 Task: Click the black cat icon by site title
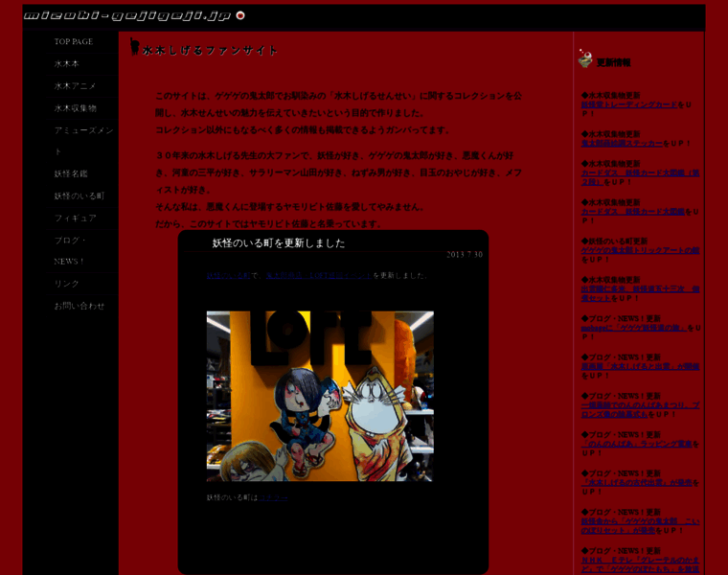click(x=135, y=47)
